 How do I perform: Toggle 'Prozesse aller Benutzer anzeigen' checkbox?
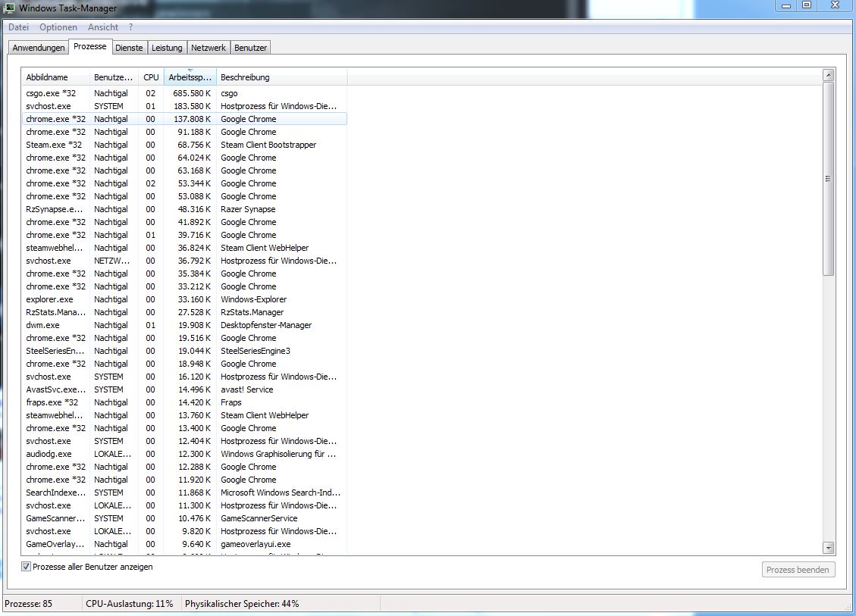[26, 566]
